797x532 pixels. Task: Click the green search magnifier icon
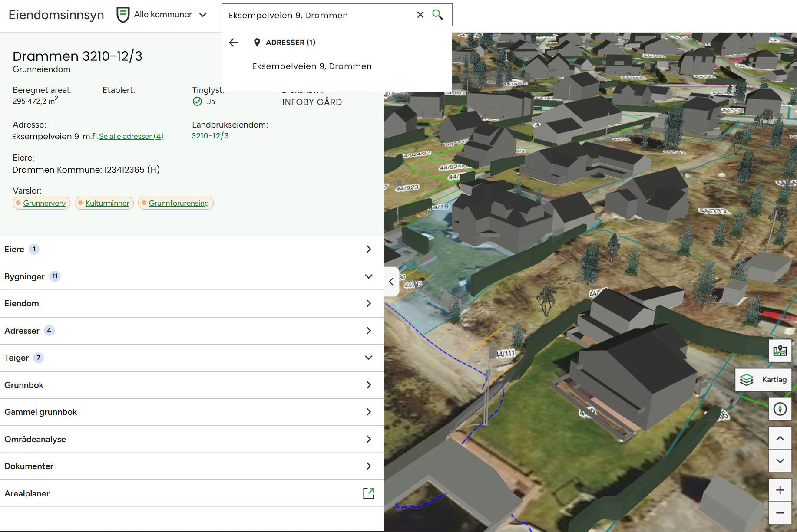point(438,15)
